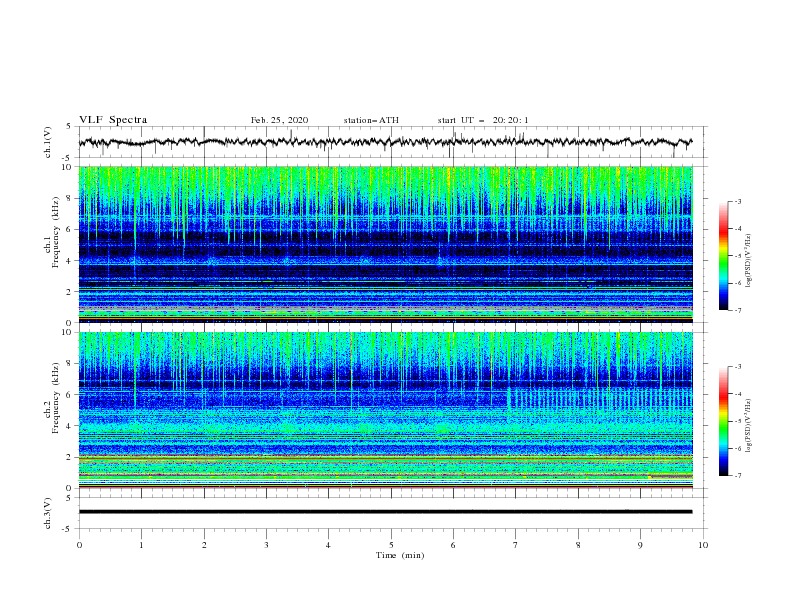Click the 'Time (min)' axis title
This screenshot has height=612, width=792.
coord(400,555)
